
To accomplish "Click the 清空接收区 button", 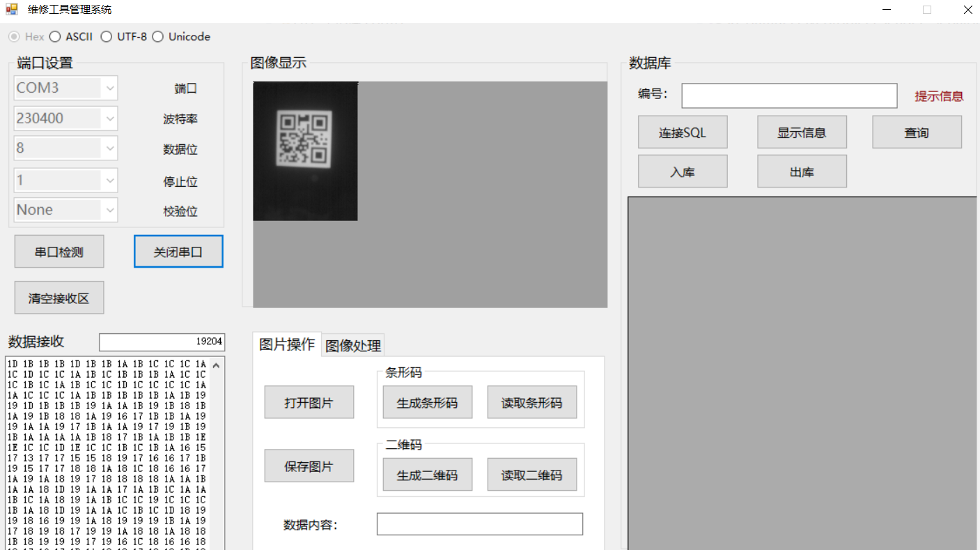I will click(59, 298).
